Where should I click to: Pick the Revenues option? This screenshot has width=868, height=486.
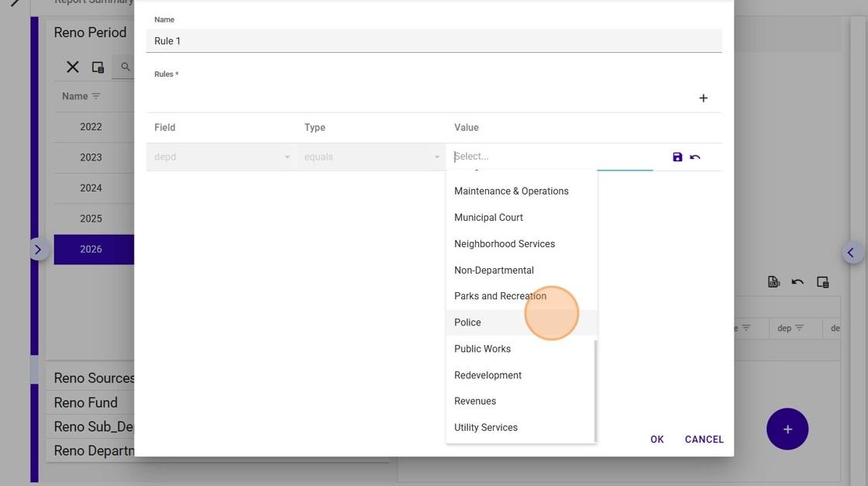pos(521,402)
